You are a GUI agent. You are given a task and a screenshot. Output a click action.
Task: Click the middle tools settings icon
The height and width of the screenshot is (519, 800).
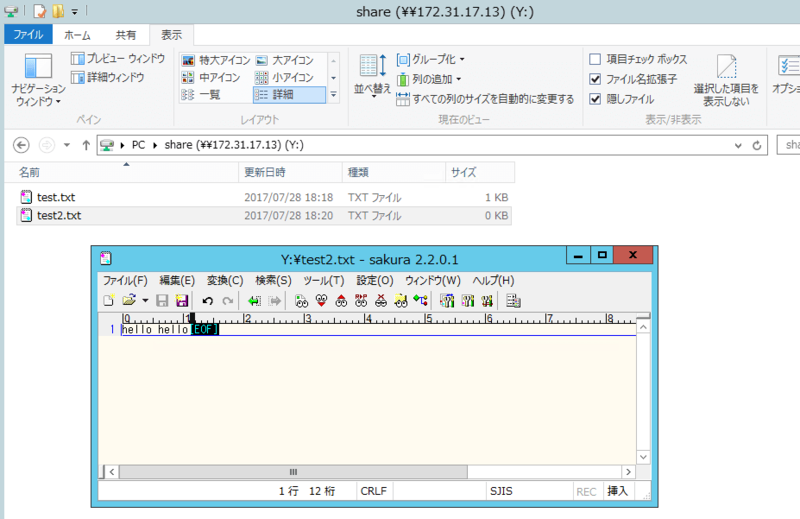467,301
